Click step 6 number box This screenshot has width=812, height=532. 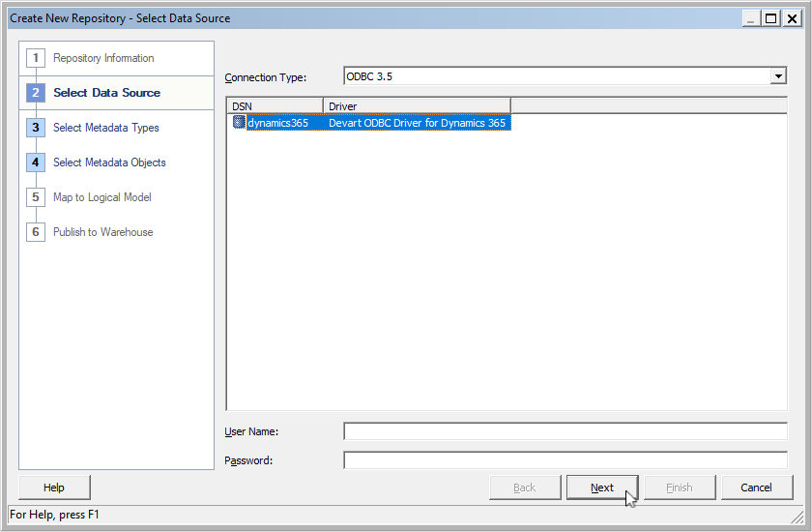pyautogui.click(x=36, y=231)
